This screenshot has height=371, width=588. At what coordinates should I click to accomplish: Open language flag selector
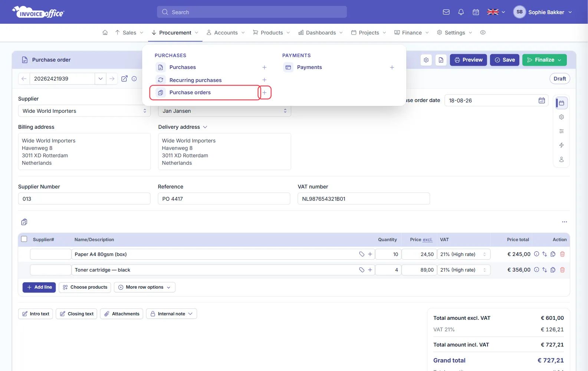tap(496, 12)
